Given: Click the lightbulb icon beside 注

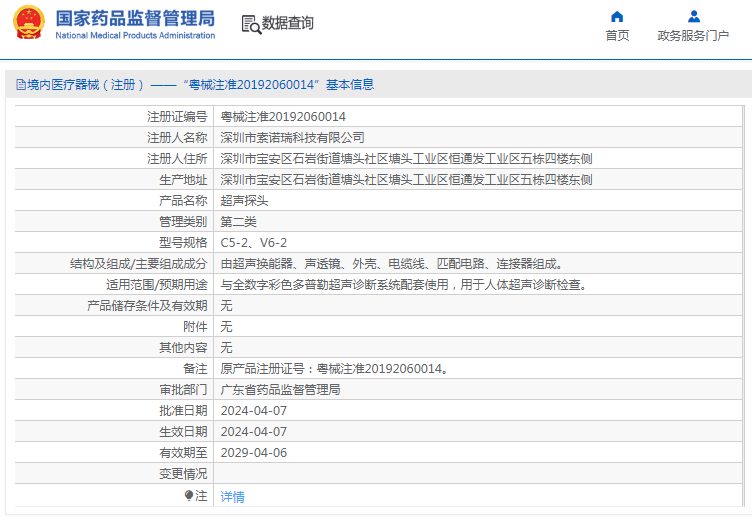Looking at the screenshot, I should [189, 496].
